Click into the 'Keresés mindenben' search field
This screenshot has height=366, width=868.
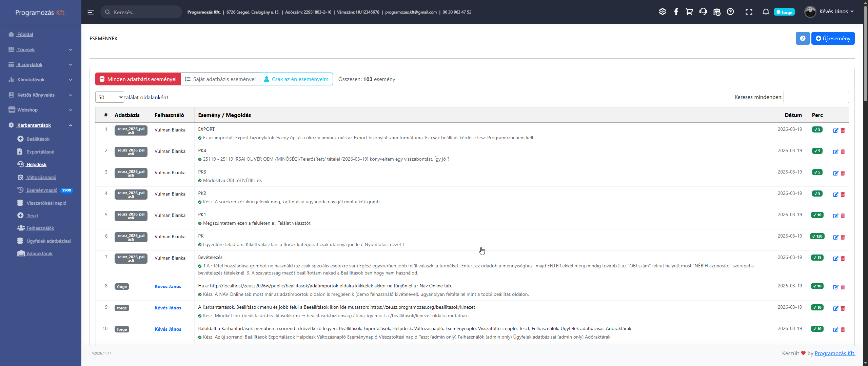816,97
